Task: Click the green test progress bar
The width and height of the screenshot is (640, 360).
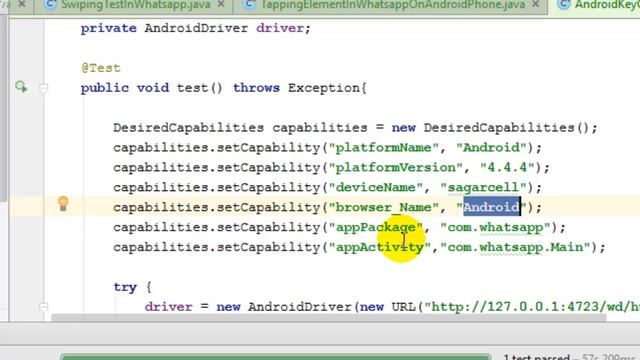Action: click(x=276, y=357)
